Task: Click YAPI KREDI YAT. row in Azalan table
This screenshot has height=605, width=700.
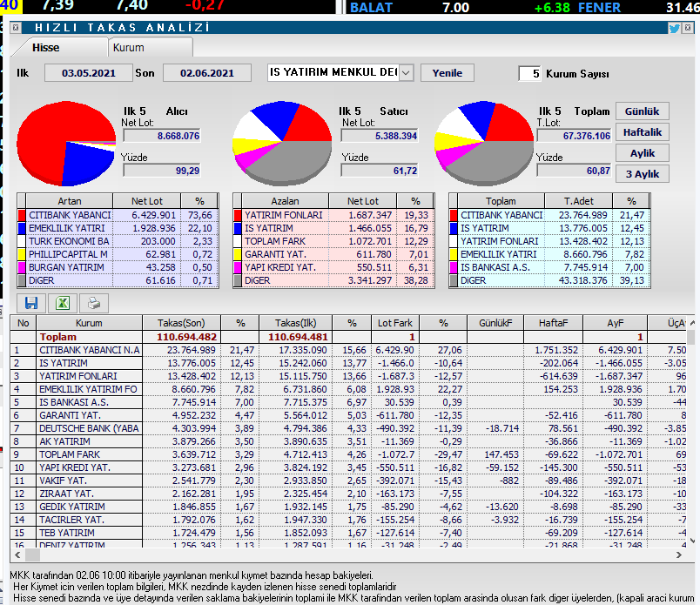Action: (x=333, y=267)
